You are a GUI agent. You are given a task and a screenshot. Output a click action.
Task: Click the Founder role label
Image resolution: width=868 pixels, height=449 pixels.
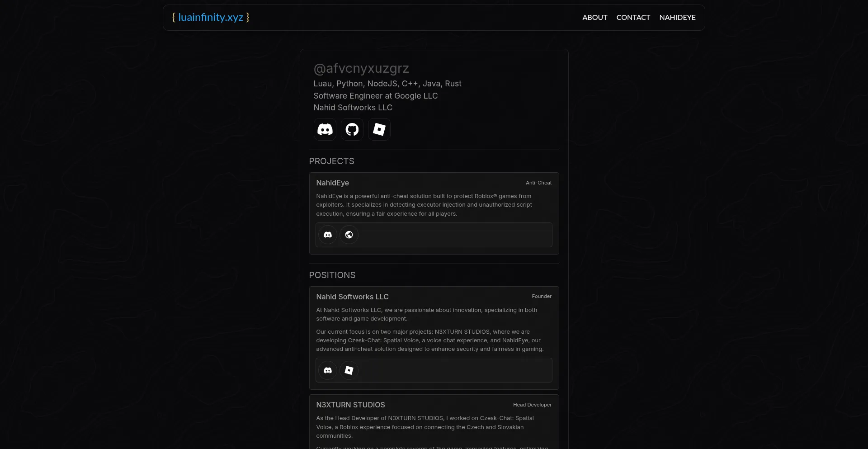[542, 296]
